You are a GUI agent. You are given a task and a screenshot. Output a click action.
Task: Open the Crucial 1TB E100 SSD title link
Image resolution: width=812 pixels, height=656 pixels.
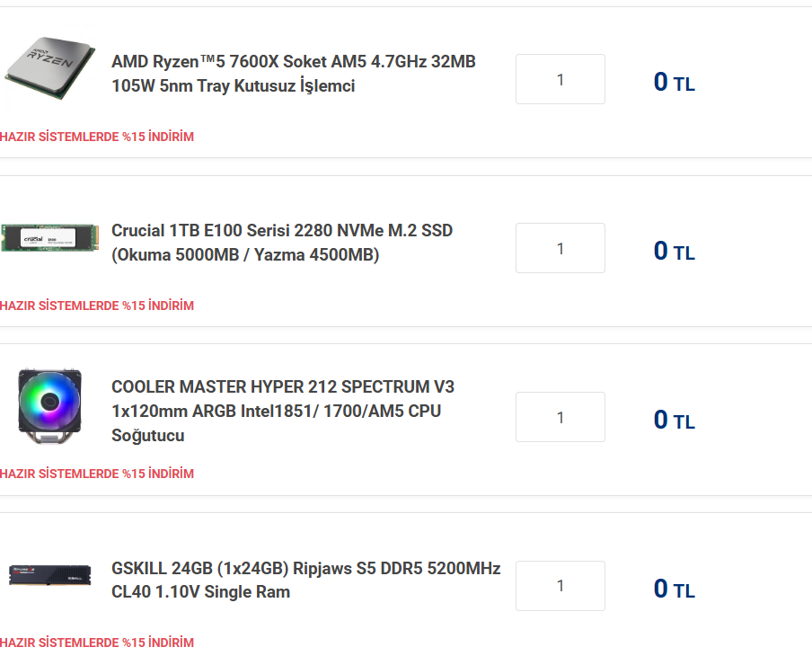(282, 243)
